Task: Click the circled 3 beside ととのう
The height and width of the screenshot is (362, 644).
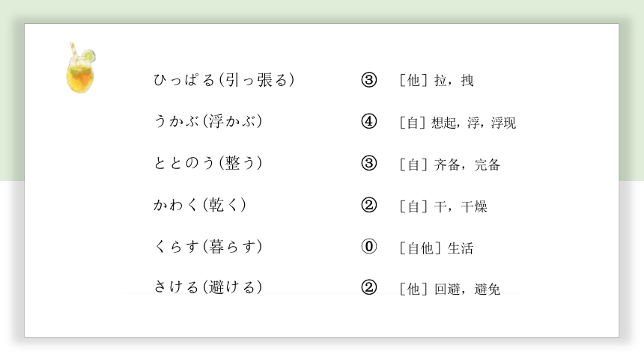Action: (x=369, y=163)
